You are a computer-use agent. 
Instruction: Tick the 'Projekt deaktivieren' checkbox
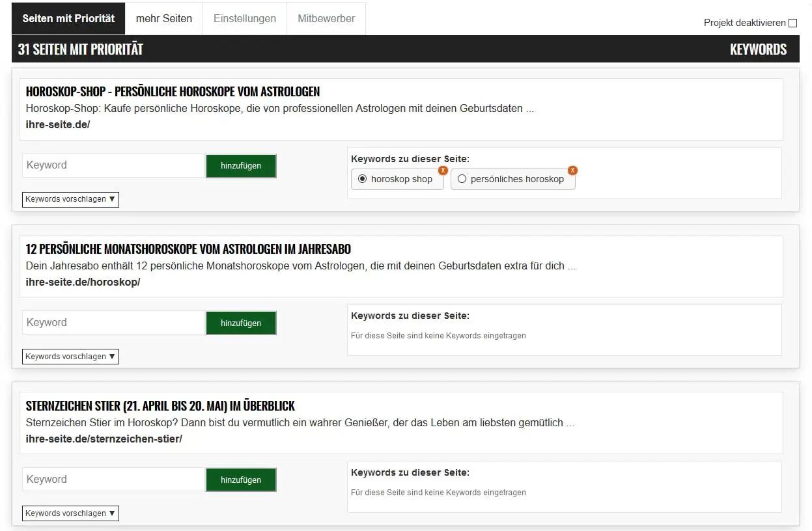(x=792, y=23)
